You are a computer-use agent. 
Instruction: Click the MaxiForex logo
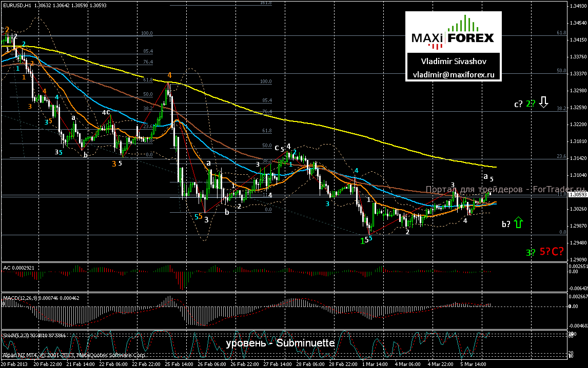click(453, 31)
